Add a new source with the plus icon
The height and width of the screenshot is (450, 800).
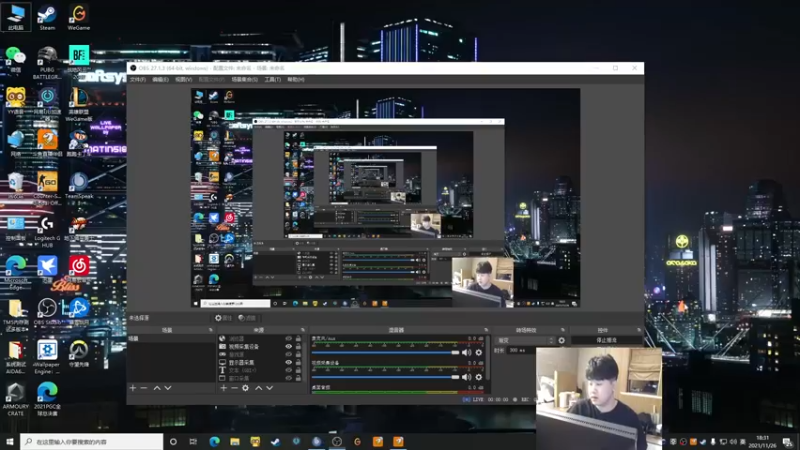point(223,388)
